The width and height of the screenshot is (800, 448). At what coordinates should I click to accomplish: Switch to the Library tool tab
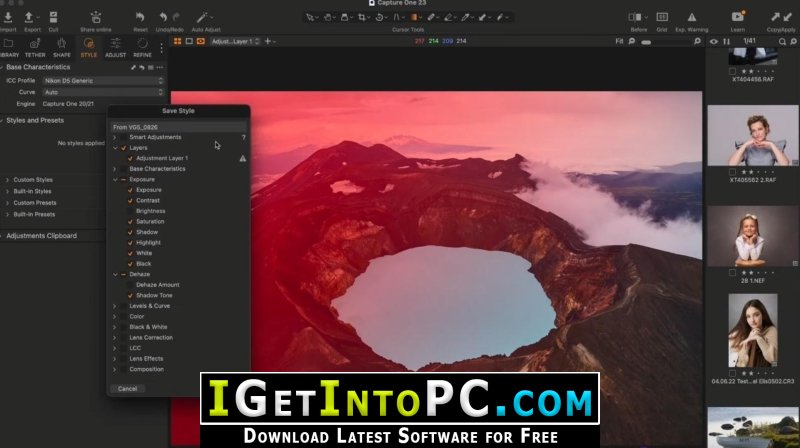(9, 47)
